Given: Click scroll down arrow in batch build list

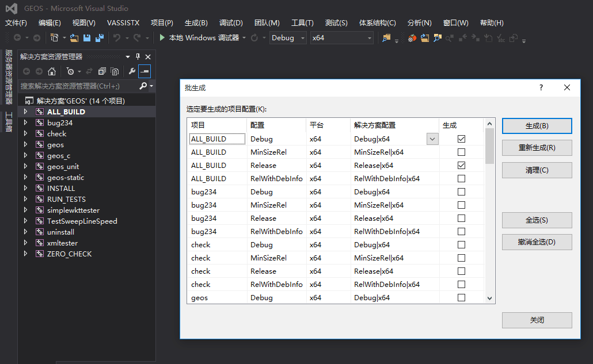Looking at the screenshot, I should (489, 298).
